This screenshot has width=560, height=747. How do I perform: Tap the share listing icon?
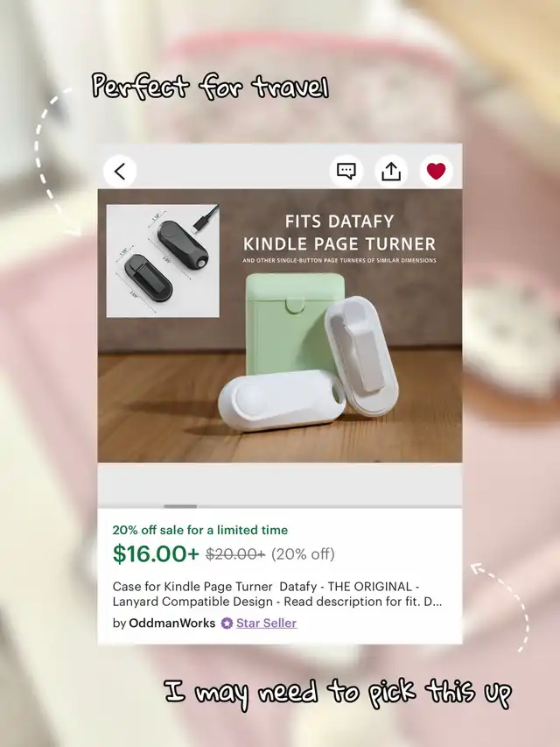click(x=391, y=171)
